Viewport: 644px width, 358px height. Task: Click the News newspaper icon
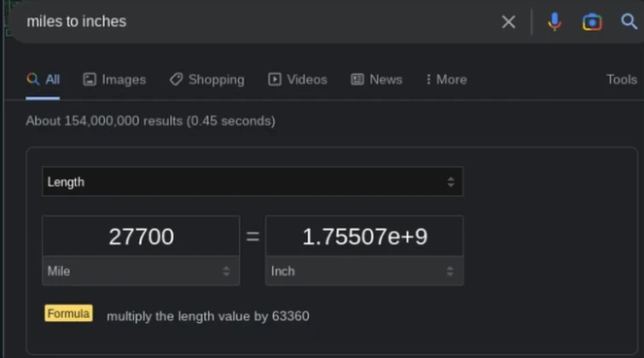pyautogui.click(x=357, y=79)
